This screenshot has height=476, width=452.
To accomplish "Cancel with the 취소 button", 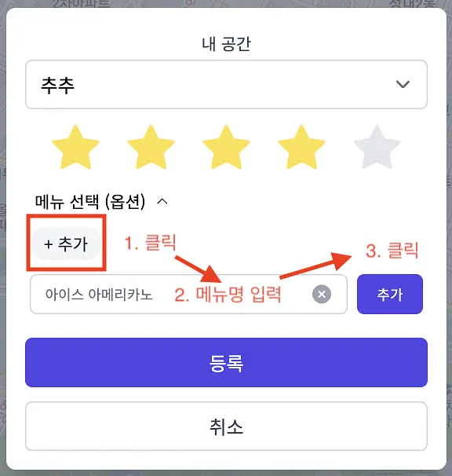I will [x=226, y=427].
